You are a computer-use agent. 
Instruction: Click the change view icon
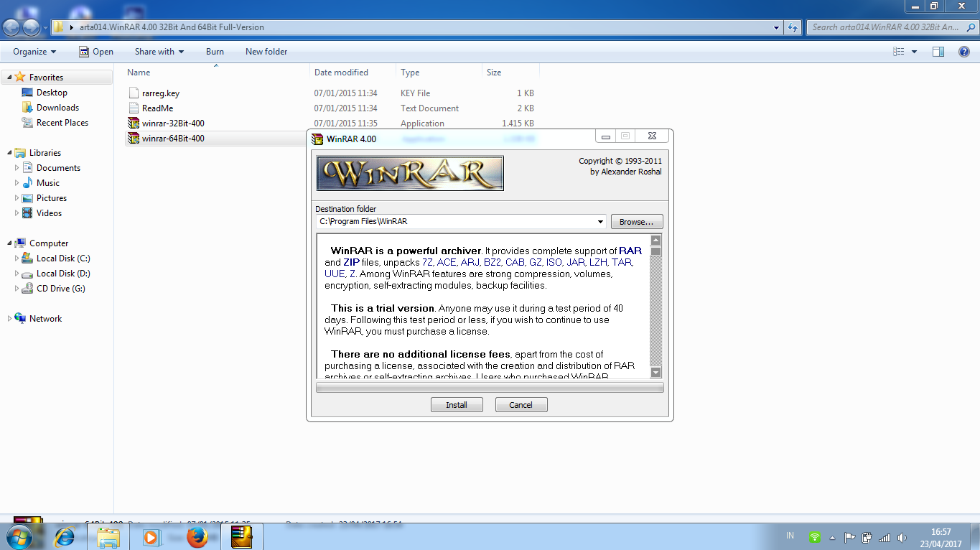[899, 52]
